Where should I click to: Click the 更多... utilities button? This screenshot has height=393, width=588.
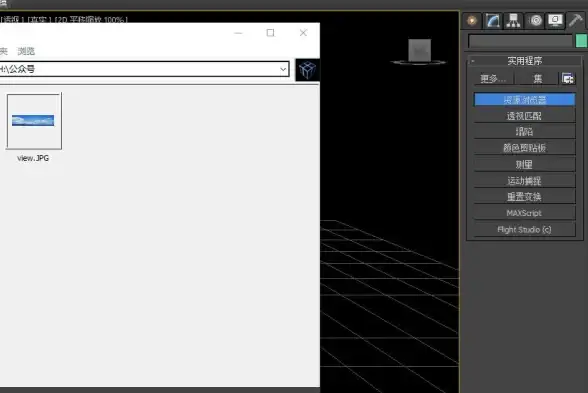[493, 79]
